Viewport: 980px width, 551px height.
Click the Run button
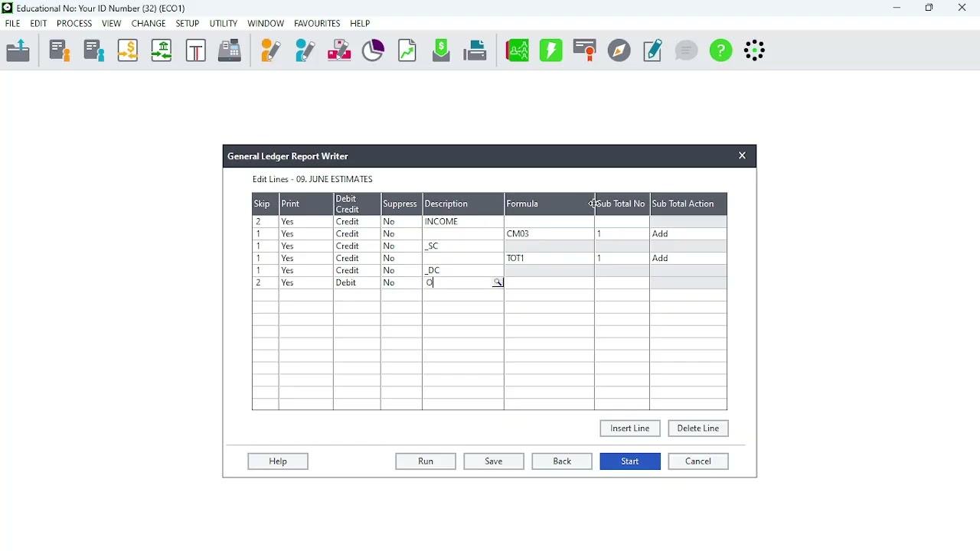[426, 461]
